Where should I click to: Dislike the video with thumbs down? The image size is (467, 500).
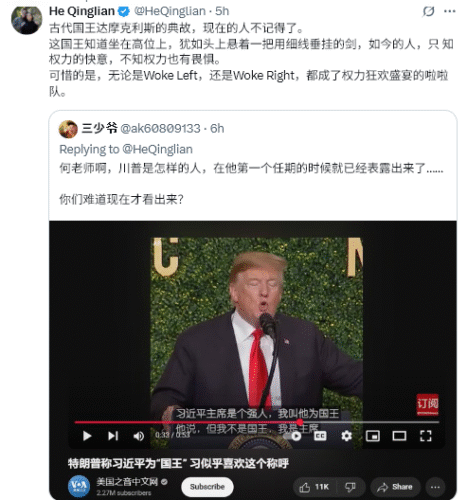coord(351,487)
